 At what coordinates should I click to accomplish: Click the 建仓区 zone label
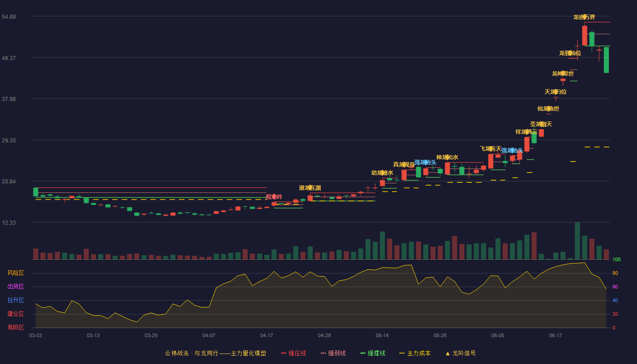[16, 314]
